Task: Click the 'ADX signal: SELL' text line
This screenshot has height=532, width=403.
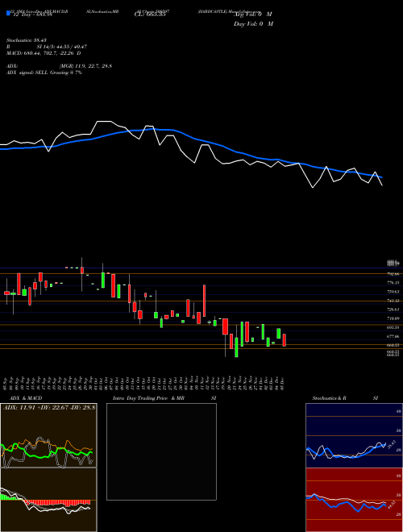Action: point(44,73)
